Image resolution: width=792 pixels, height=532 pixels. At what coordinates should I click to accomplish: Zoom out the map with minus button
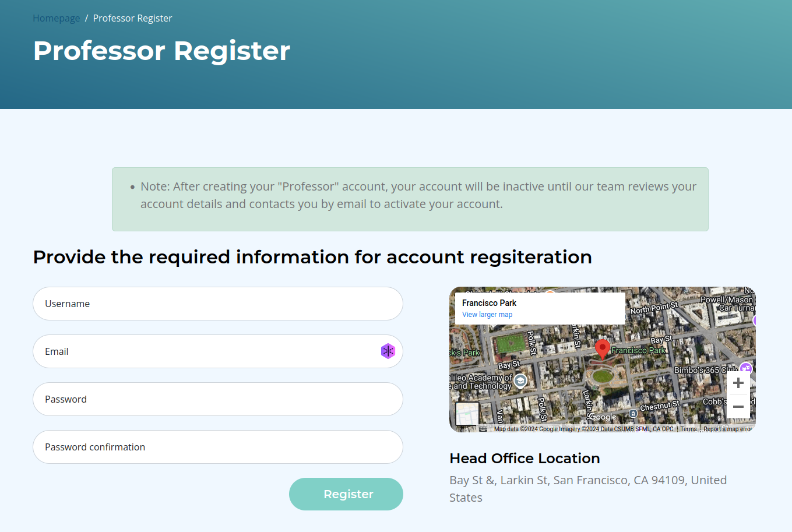tap(738, 406)
